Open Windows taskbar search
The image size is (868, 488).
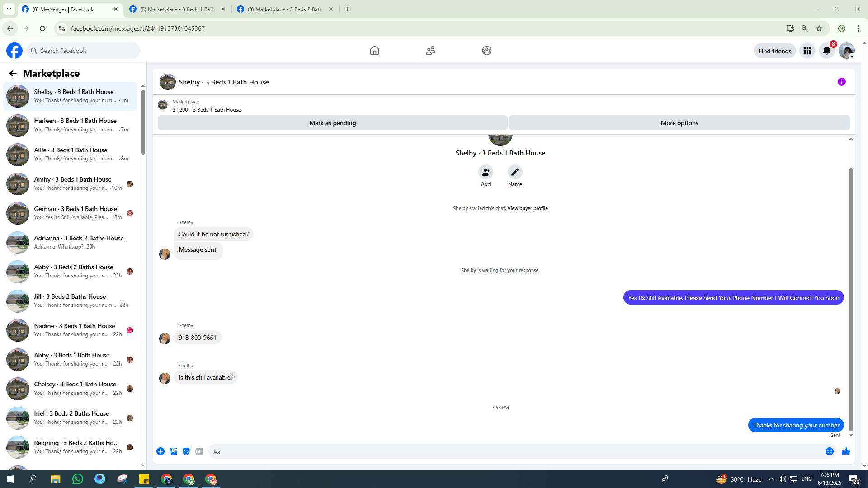33,479
